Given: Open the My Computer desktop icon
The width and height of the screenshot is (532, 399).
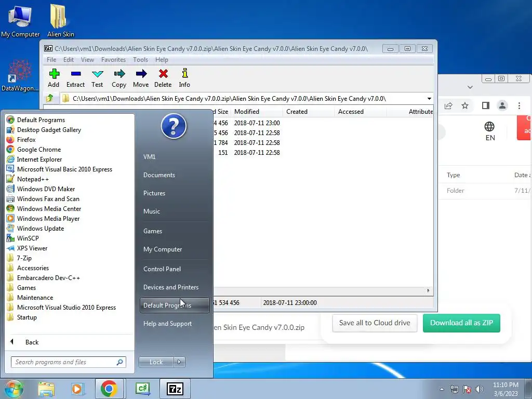Looking at the screenshot, I should tap(20, 21).
